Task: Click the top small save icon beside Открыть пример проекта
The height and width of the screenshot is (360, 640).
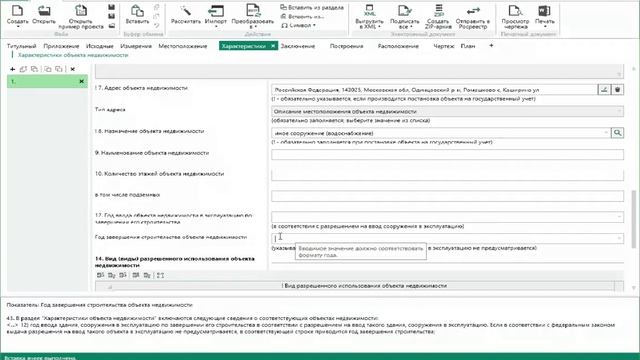Action: (111, 7)
